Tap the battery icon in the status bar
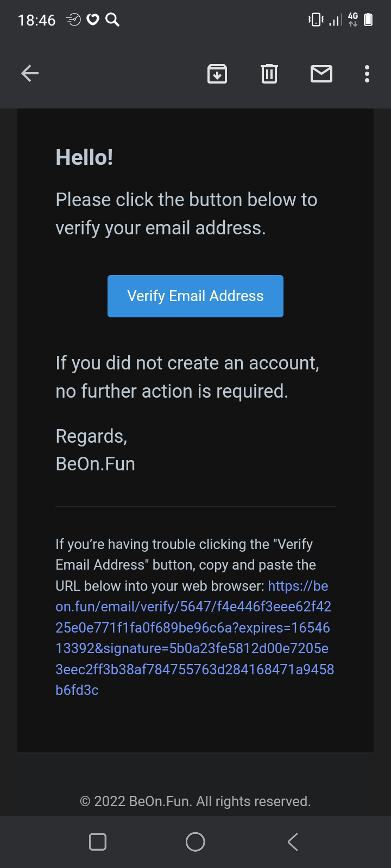 pos(368,20)
